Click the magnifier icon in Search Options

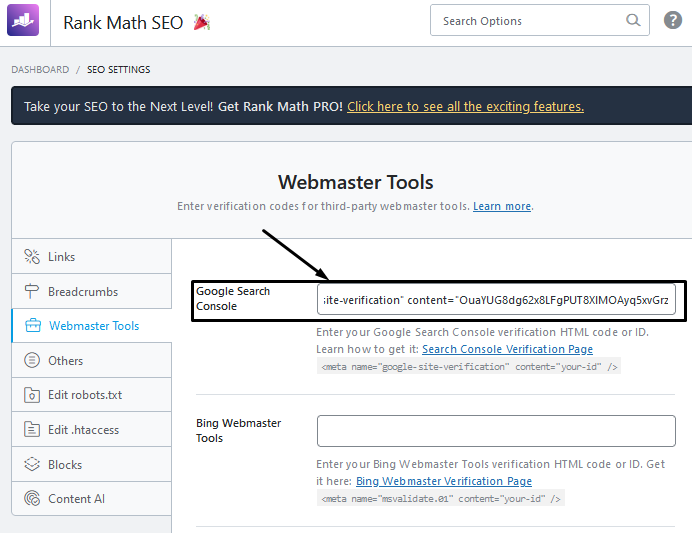(x=633, y=20)
